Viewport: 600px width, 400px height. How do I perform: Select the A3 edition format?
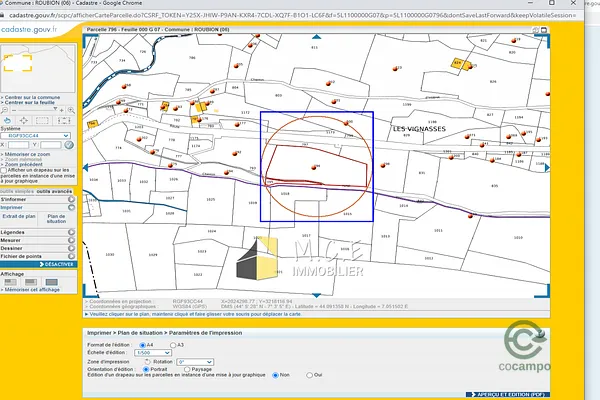tap(172, 344)
